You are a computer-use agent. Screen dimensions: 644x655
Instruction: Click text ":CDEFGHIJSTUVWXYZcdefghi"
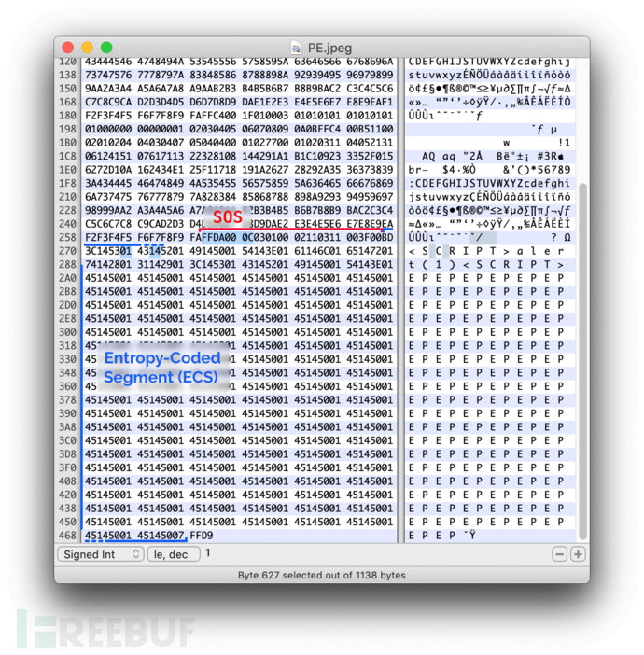[x=489, y=184]
